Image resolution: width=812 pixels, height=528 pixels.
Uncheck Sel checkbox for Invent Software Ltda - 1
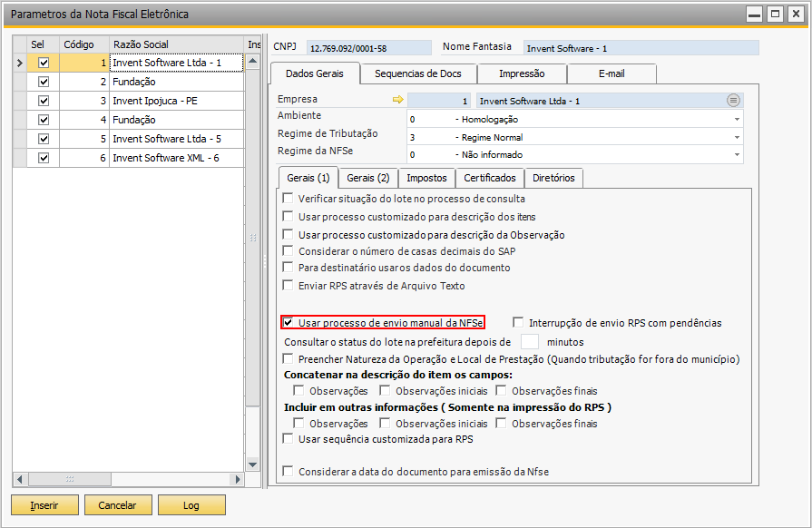[x=44, y=64]
